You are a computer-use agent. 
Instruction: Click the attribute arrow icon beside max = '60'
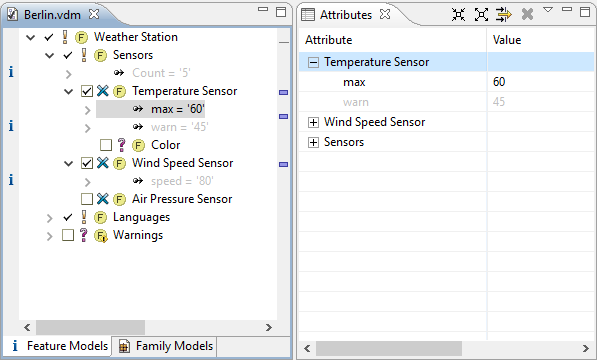(x=138, y=109)
